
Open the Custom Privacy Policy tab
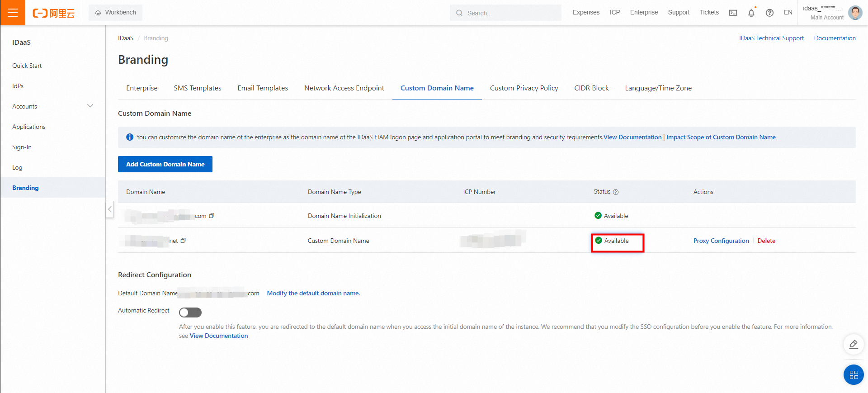click(x=524, y=88)
